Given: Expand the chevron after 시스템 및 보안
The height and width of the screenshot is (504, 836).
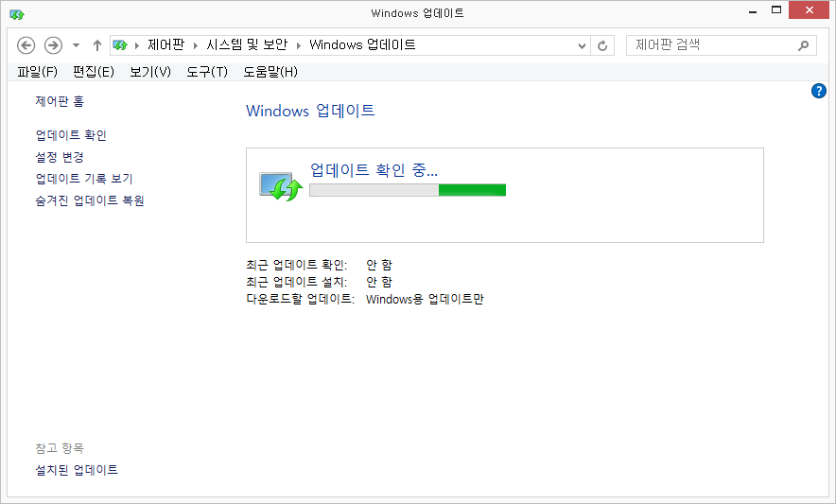Looking at the screenshot, I should (299, 46).
